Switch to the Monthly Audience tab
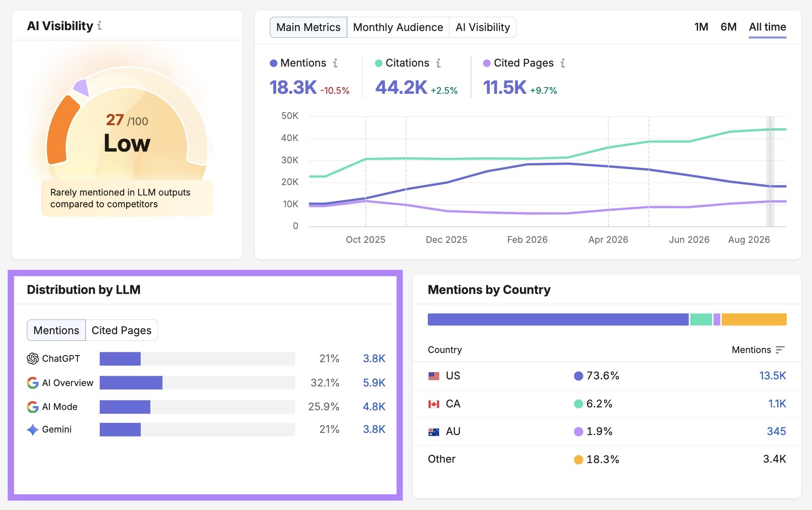The height and width of the screenshot is (510, 812). coord(398,27)
